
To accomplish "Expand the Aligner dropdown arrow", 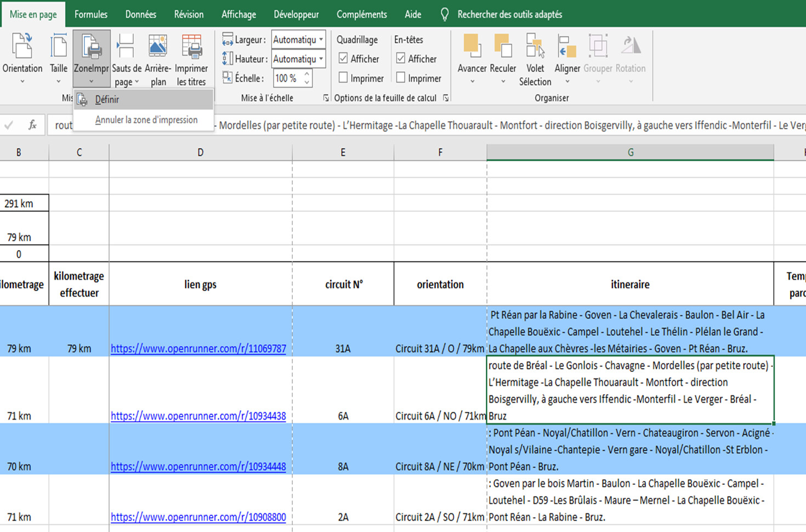I will (x=567, y=82).
